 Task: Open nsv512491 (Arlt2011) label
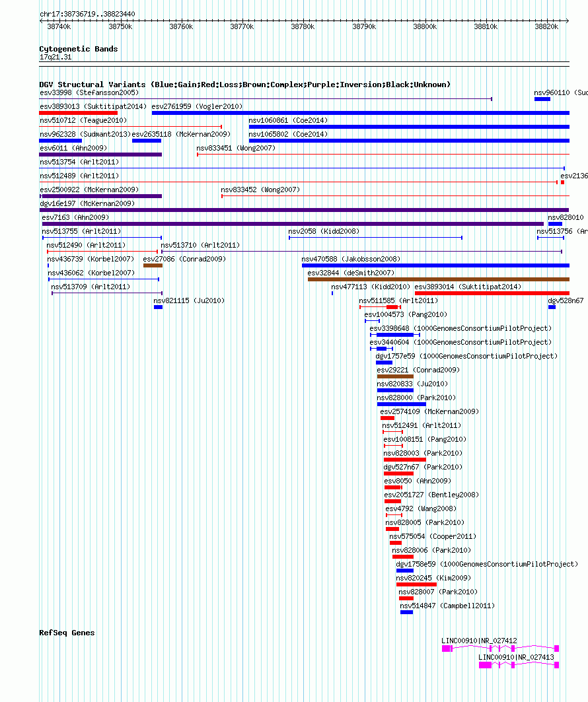tap(422, 426)
